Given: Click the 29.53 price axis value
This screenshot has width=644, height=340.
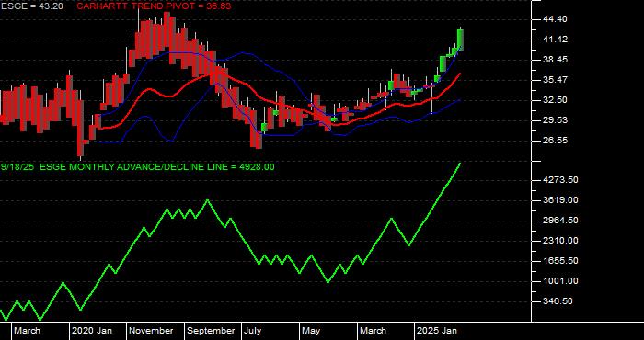Looking at the screenshot, I should [x=555, y=120].
